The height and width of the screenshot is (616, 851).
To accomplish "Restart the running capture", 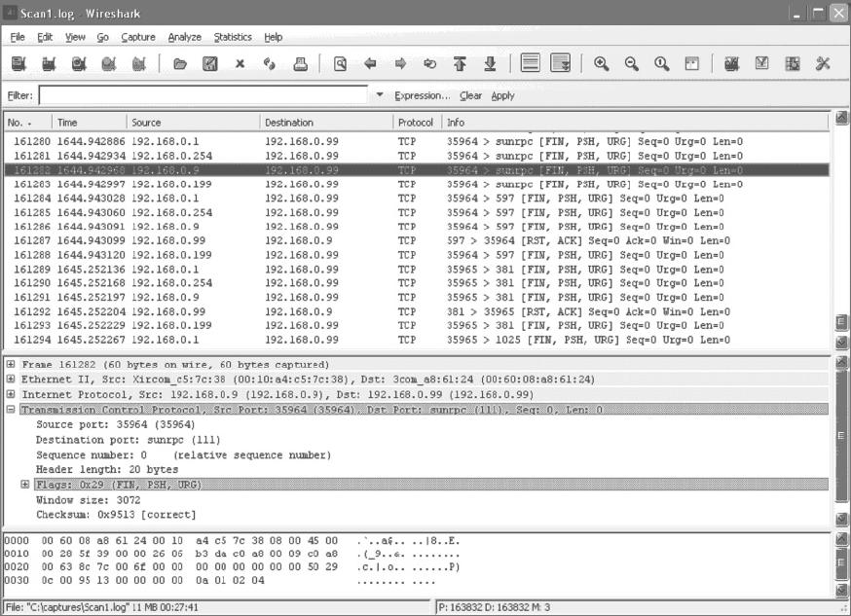I will 139,64.
